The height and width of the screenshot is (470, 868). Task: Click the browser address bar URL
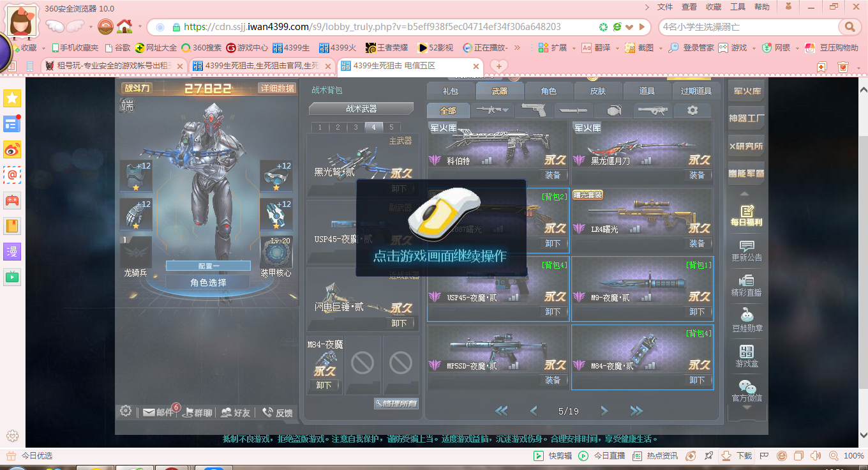[x=372, y=27]
